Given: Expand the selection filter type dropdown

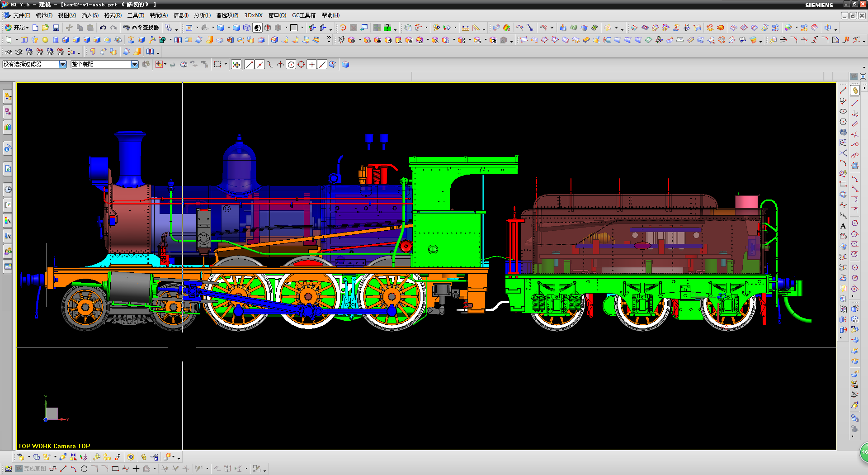Looking at the screenshot, I should click(x=63, y=65).
